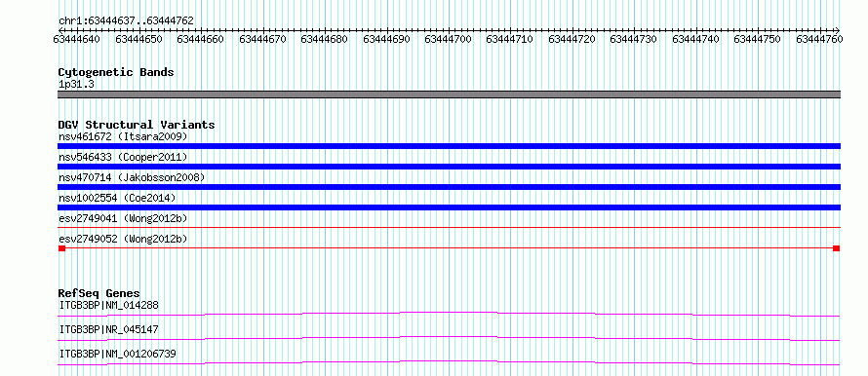Click right red end block of esv2749052
Image resolution: width=868 pixels, height=376 pixels.
tap(837, 248)
